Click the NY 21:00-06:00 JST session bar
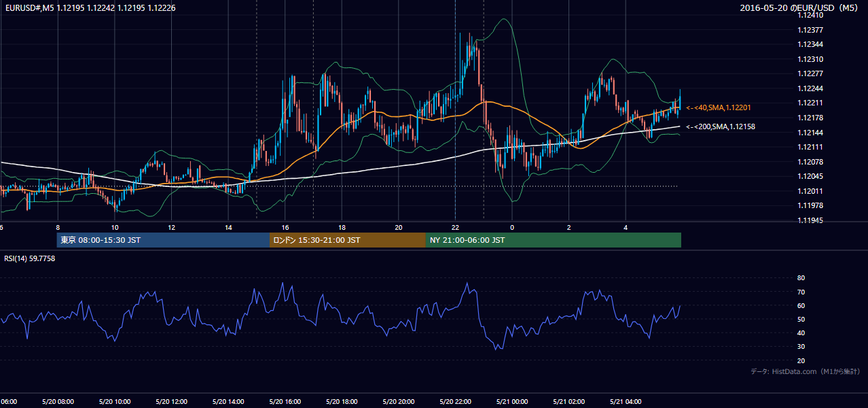The width and height of the screenshot is (868, 408). [554, 240]
